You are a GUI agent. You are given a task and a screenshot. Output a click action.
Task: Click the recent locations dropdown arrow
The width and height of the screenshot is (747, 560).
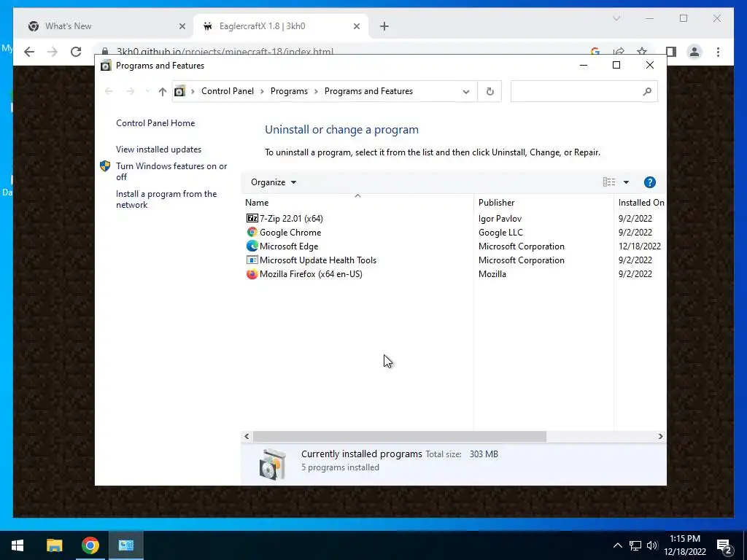point(147,91)
